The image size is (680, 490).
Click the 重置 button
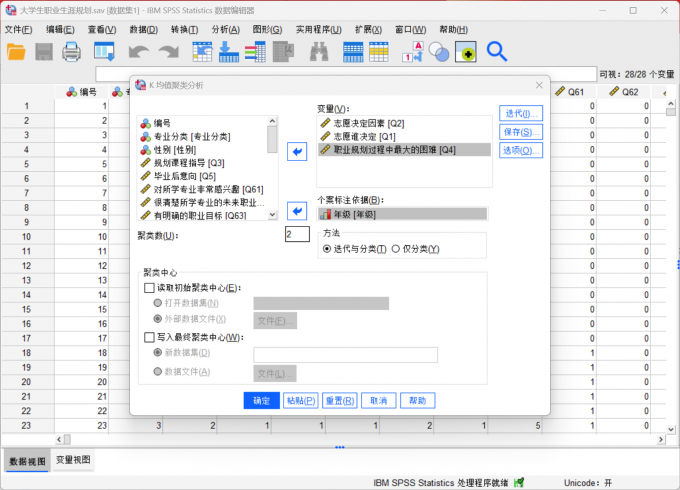point(340,401)
